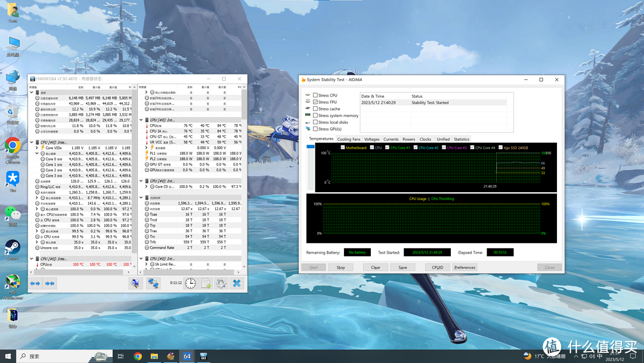The image size is (644, 363).
Task: Collapse bottom-left CPU group with 100 °C
Action: pyautogui.click(x=32, y=259)
